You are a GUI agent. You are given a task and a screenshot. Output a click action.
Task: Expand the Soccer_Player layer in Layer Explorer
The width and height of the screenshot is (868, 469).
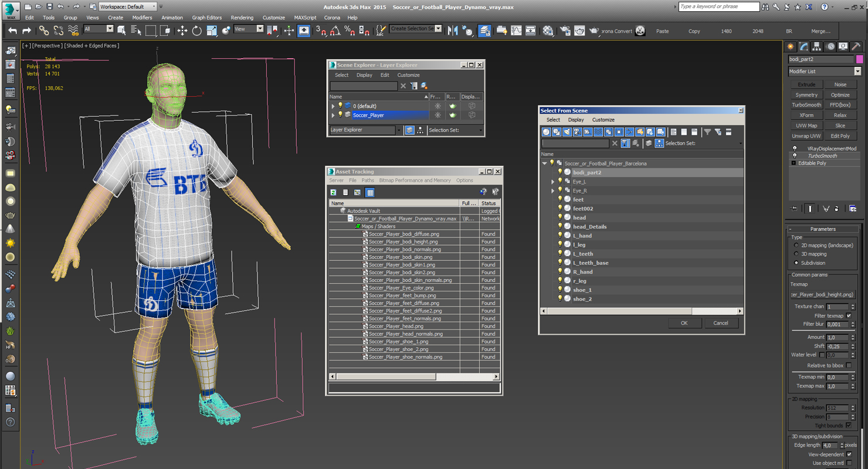point(333,115)
